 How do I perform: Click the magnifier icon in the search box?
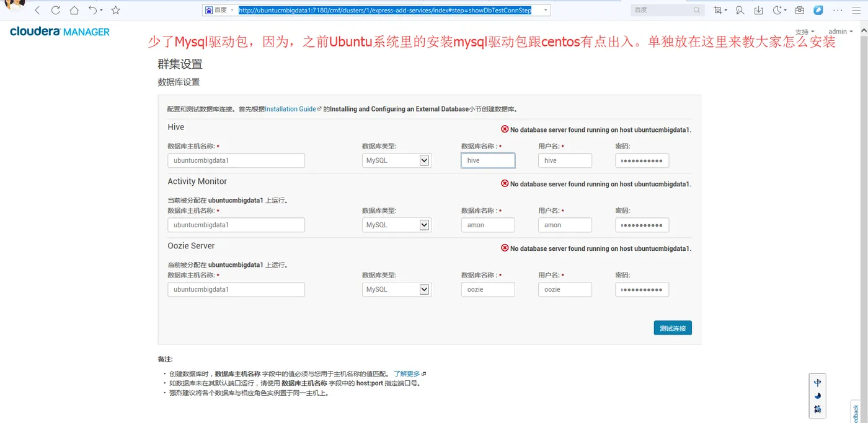click(x=697, y=11)
